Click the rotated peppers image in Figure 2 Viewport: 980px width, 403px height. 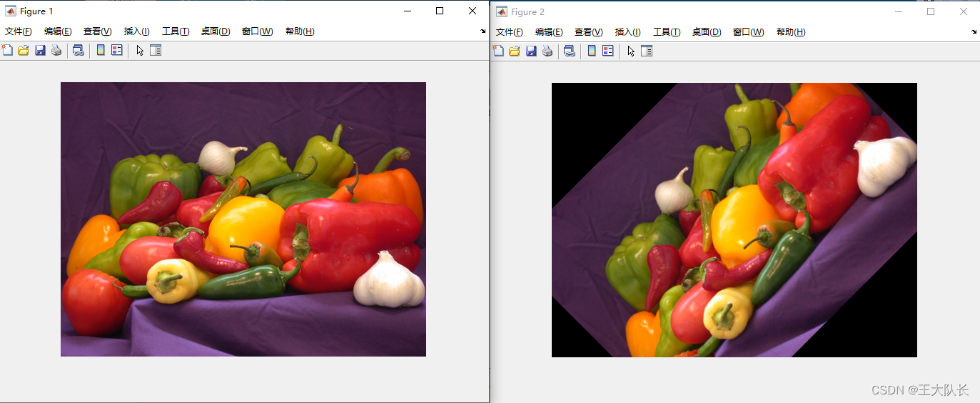click(734, 219)
